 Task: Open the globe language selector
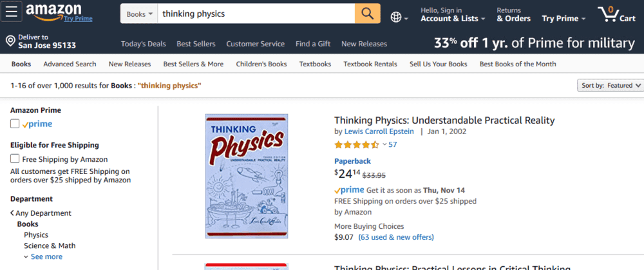coord(399,17)
